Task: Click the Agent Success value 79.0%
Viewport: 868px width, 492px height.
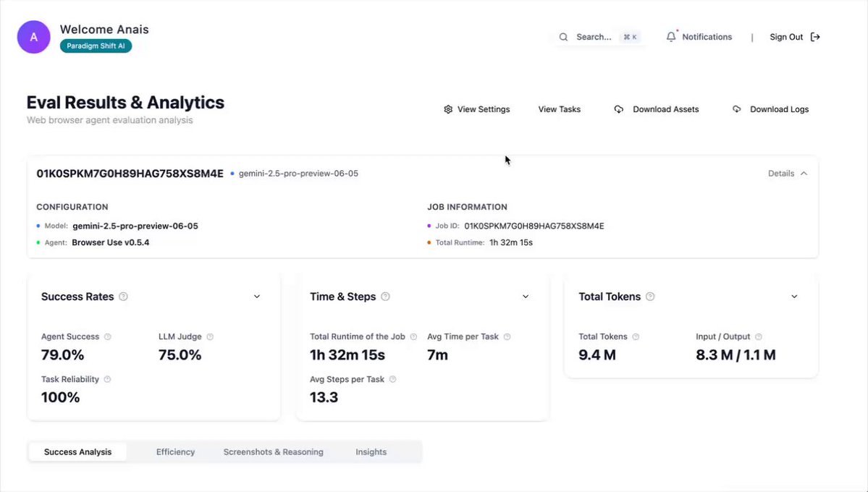Action: (x=62, y=355)
